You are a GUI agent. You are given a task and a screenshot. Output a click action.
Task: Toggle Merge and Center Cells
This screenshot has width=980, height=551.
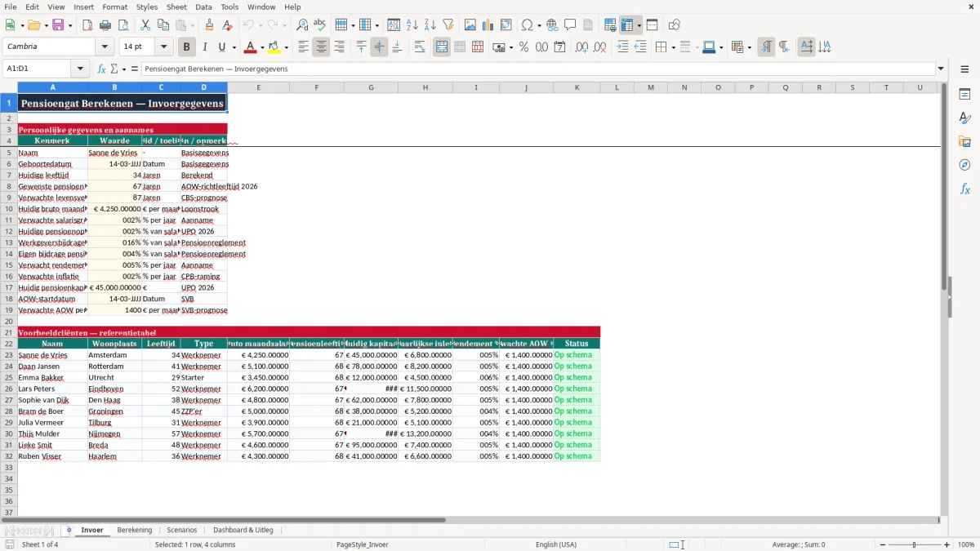pyautogui.click(x=442, y=47)
